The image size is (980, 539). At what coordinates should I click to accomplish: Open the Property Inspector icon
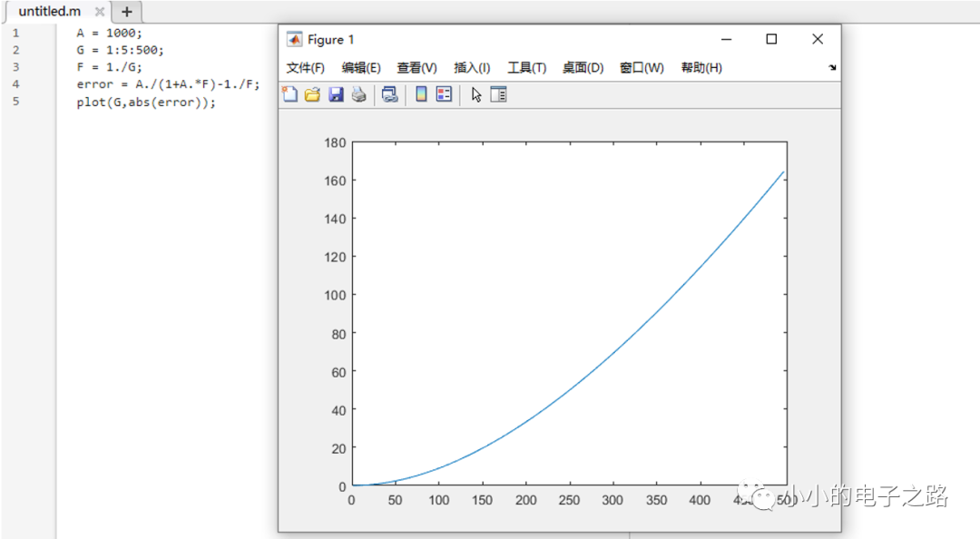click(498, 94)
